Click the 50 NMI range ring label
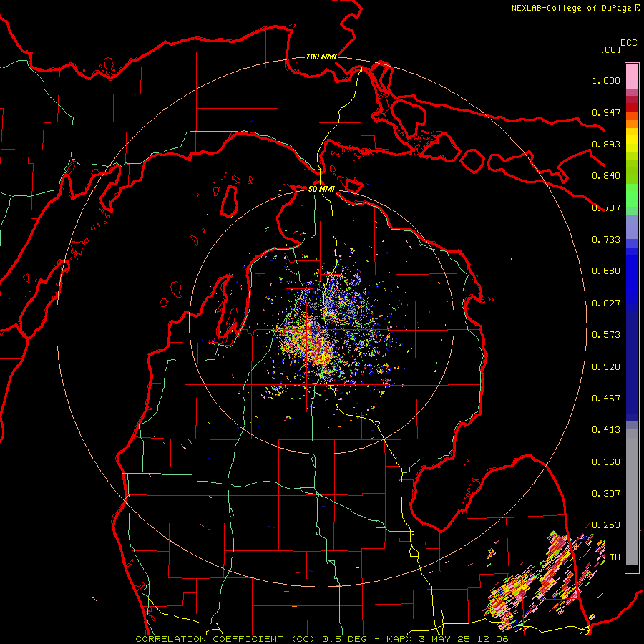Image resolution: width=644 pixels, height=644 pixels. coord(321,189)
